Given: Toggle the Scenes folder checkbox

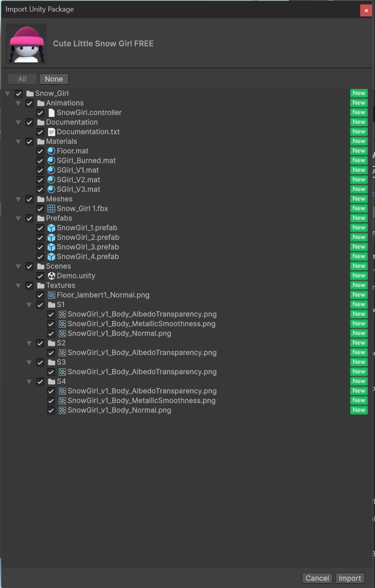Looking at the screenshot, I should click(x=30, y=266).
